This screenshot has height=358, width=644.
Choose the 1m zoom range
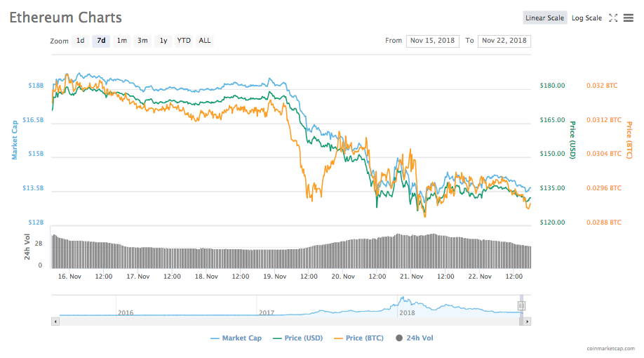coord(121,41)
